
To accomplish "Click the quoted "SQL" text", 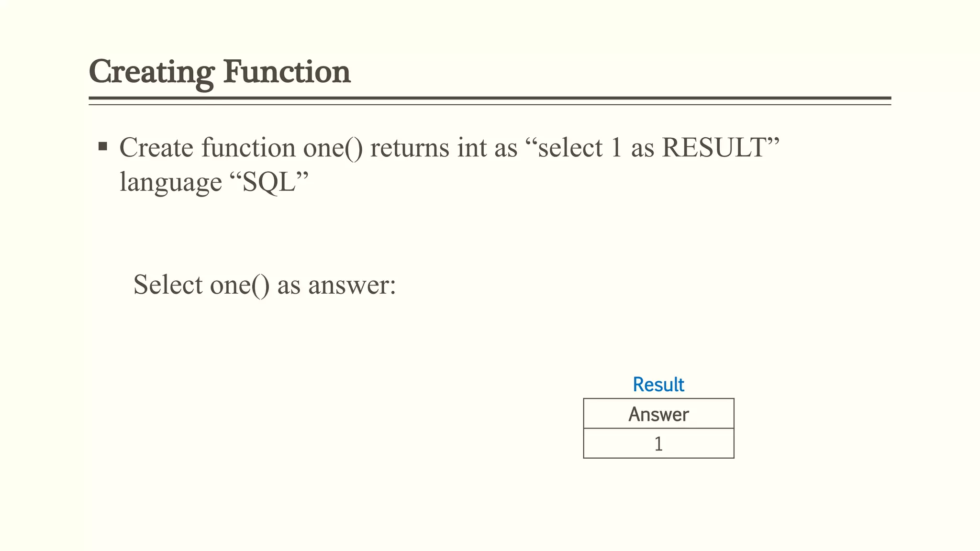I will point(269,182).
